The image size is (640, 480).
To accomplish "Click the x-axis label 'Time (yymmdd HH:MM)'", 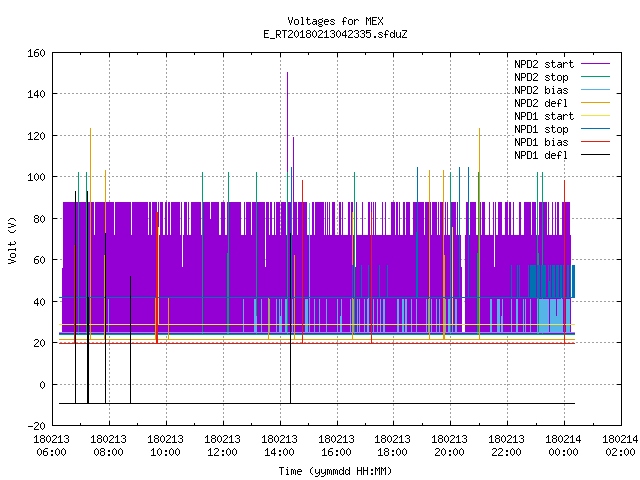I will click(335, 471).
